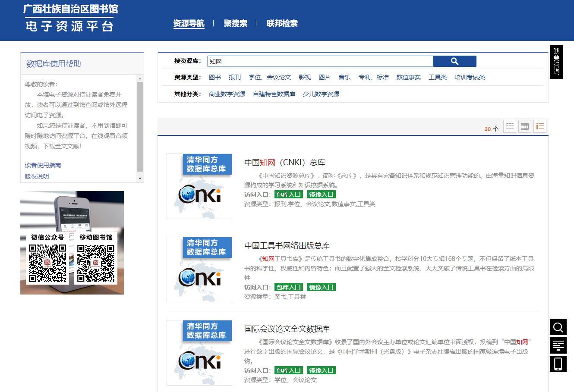Viewport: 574px width, 392px height.
Task: Switch to the simple list view icon
Action: [x=509, y=126]
